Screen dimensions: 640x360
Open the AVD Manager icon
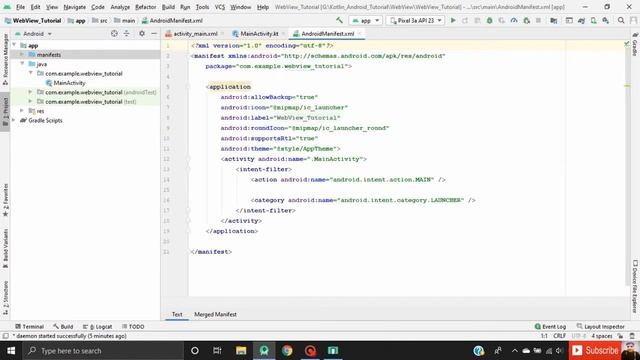[593, 20]
